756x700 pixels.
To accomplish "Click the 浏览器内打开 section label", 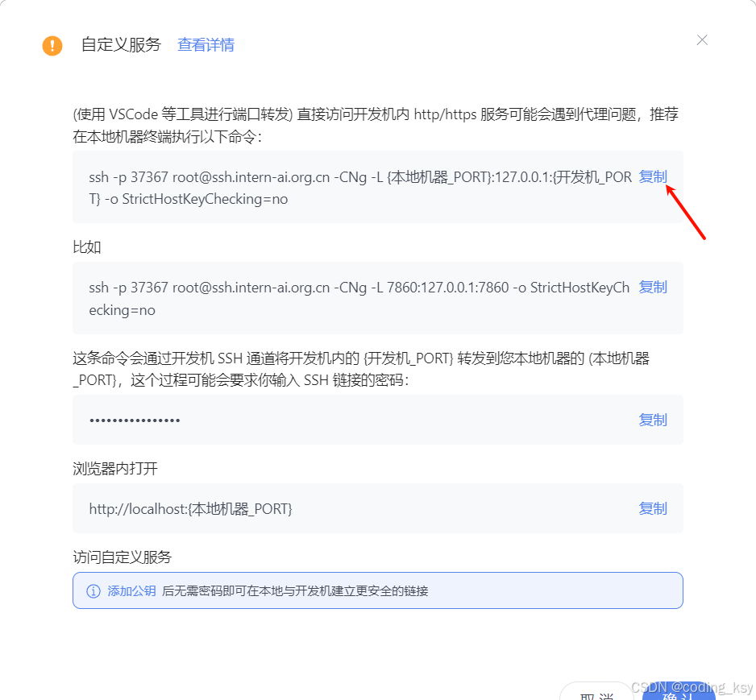I will pos(115,469).
